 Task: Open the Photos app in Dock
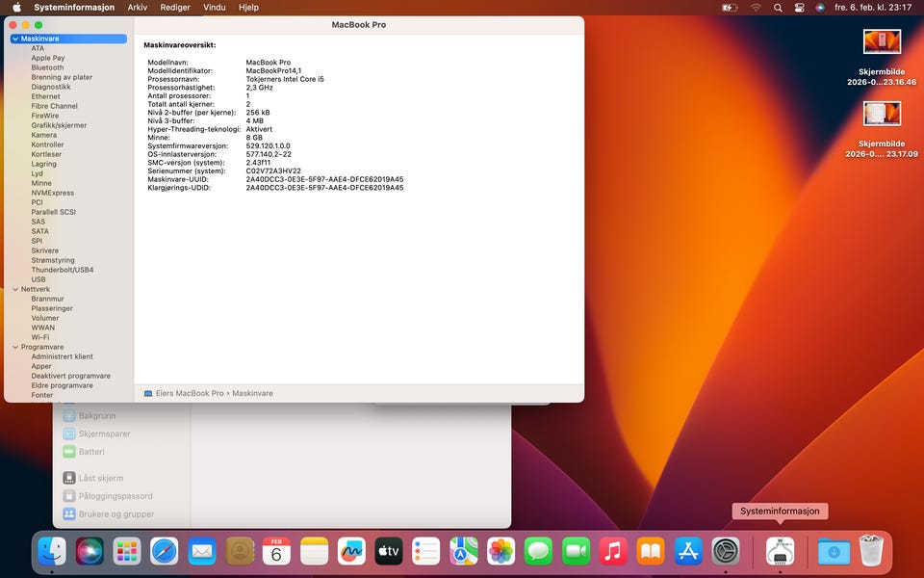[501, 551]
